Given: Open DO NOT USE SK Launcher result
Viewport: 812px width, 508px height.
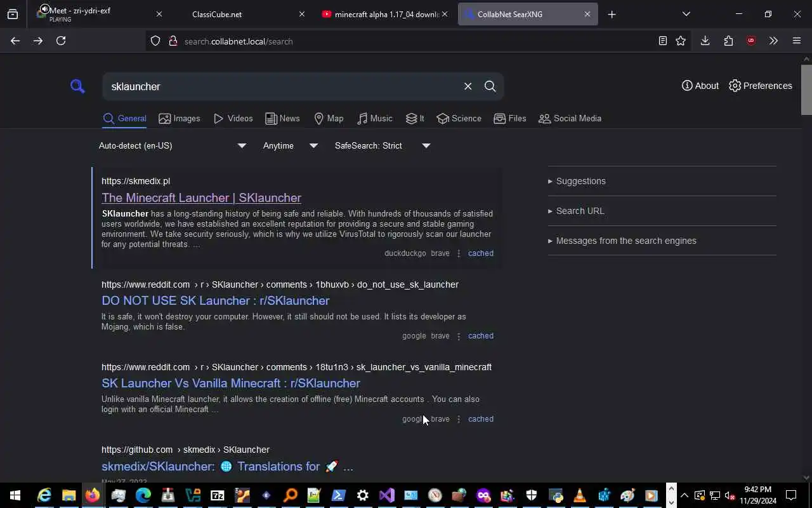Looking at the screenshot, I should [x=216, y=300].
